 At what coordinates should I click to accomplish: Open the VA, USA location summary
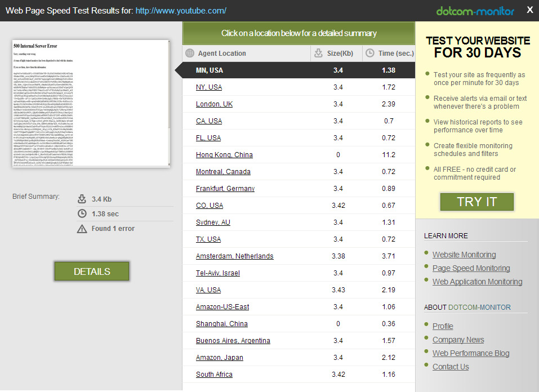click(208, 289)
